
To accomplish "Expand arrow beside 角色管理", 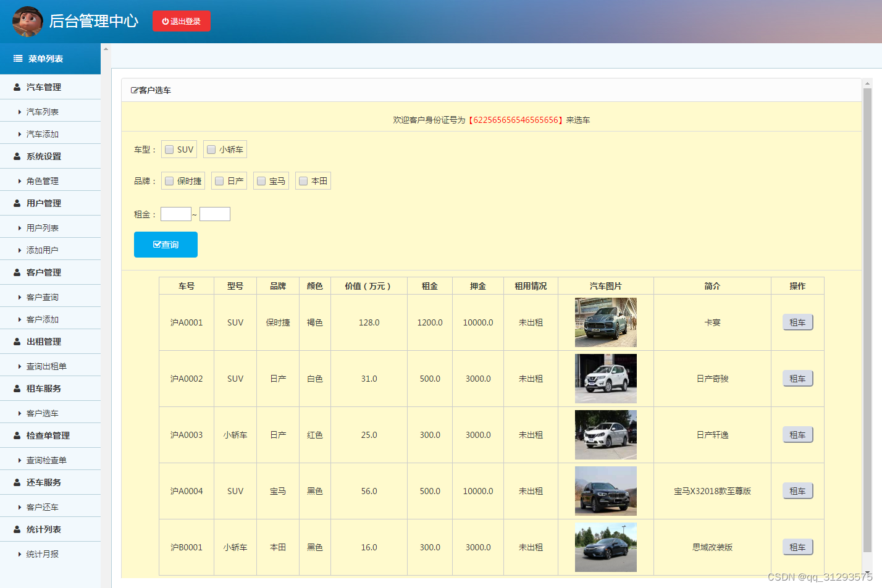I will pyautogui.click(x=20, y=181).
